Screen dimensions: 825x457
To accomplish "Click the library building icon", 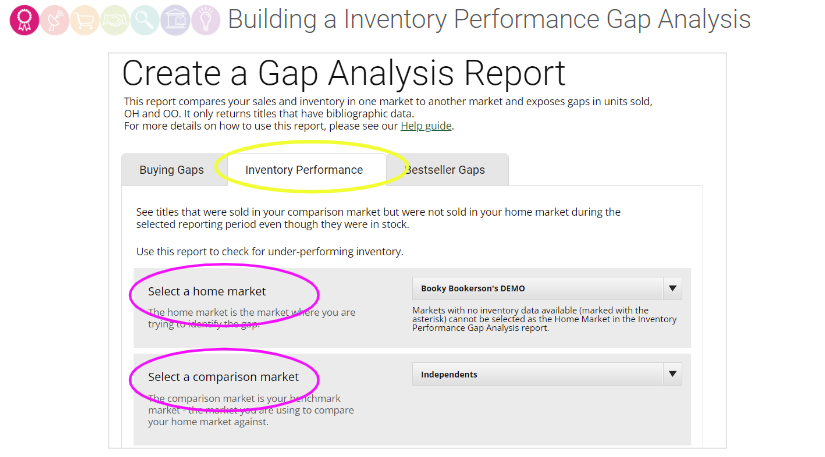I will coord(175,20).
